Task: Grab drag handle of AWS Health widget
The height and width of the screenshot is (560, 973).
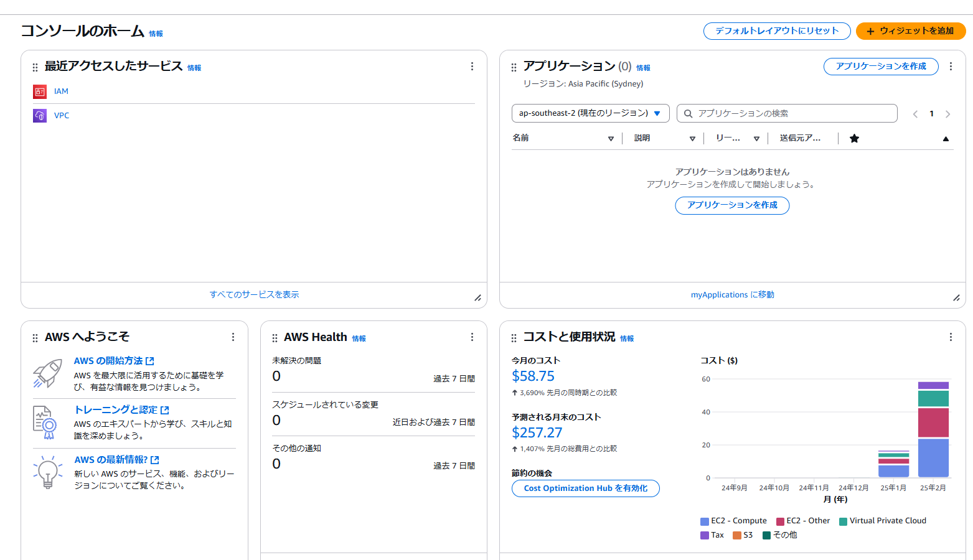Action: coord(275,338)
